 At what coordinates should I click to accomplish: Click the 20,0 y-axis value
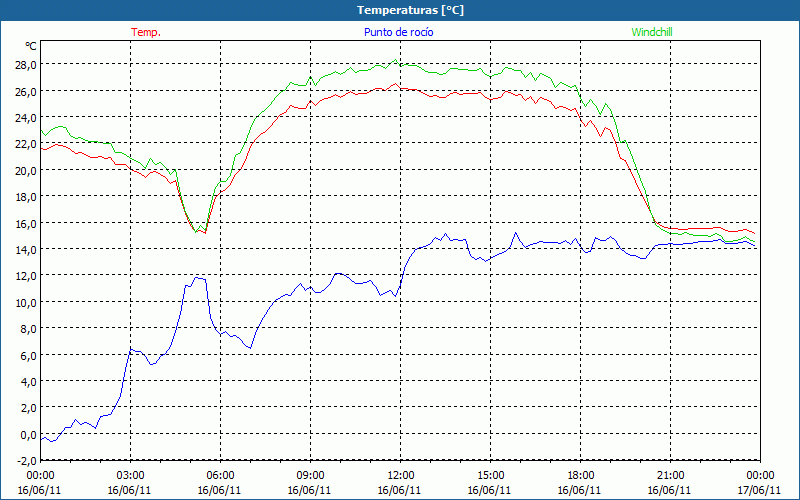(x=26, y=170)
